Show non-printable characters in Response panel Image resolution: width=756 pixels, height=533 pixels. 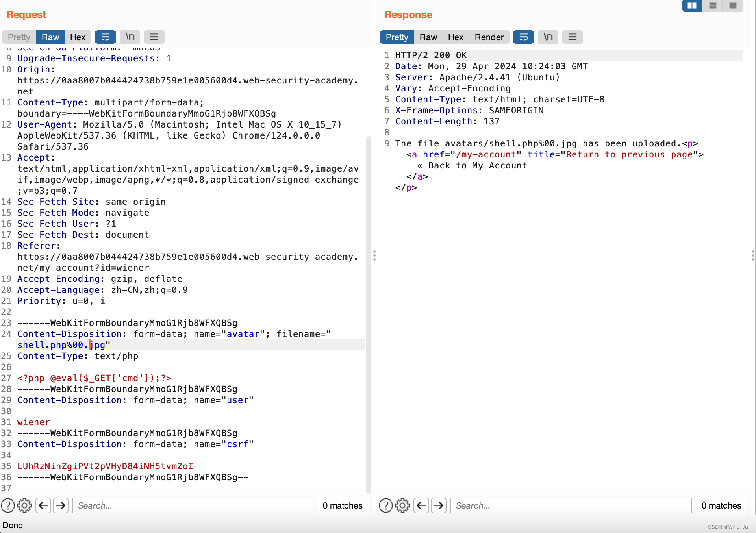[548, 37]
